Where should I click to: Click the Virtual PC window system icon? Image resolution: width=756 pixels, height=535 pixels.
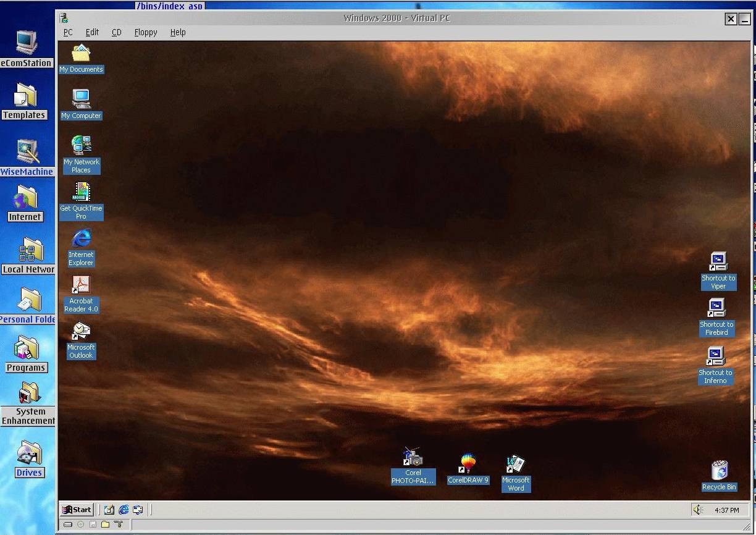(x=64, y=18)
